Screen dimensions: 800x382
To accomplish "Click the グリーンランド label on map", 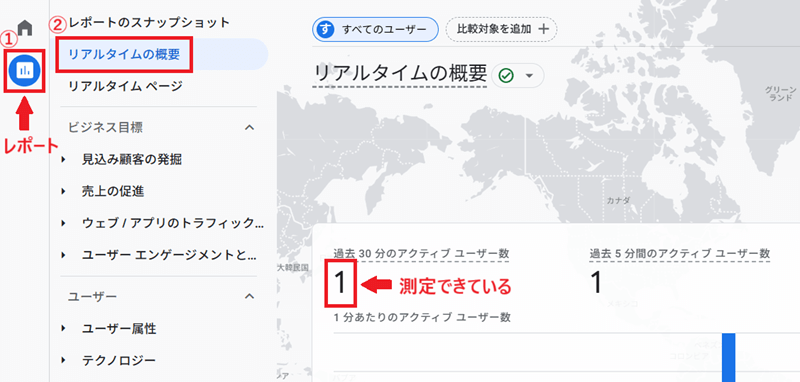I will (x=781, y=93).
